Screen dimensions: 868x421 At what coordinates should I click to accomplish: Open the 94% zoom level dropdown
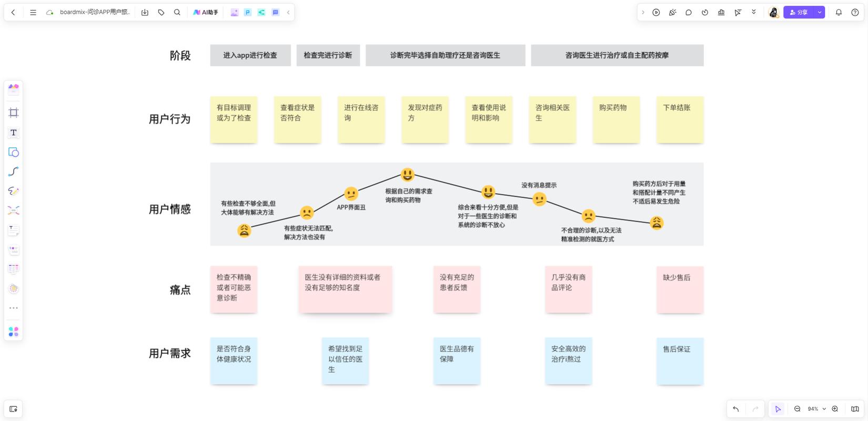coord(816,409)
